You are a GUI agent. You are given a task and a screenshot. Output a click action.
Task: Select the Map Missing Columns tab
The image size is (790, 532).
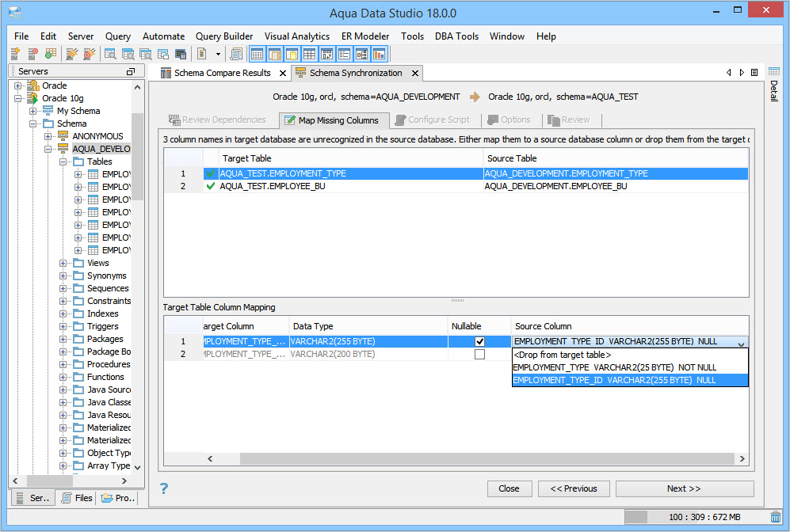334,120
